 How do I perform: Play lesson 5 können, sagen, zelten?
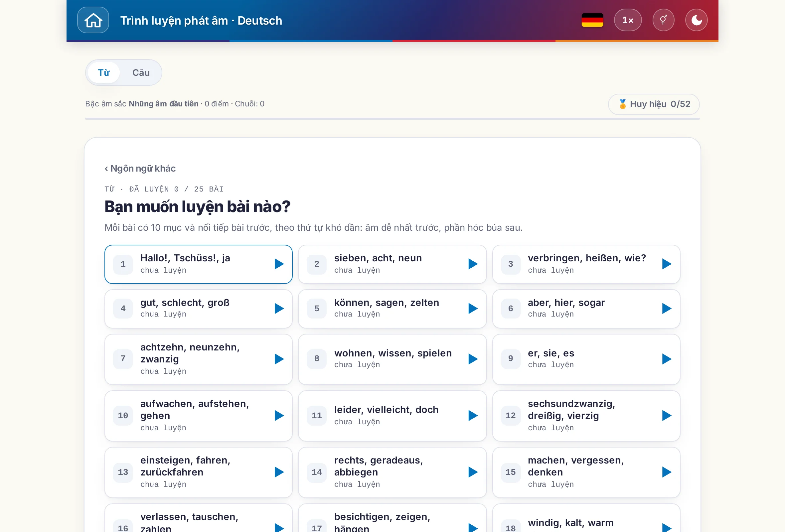click(x=473, y=309)
